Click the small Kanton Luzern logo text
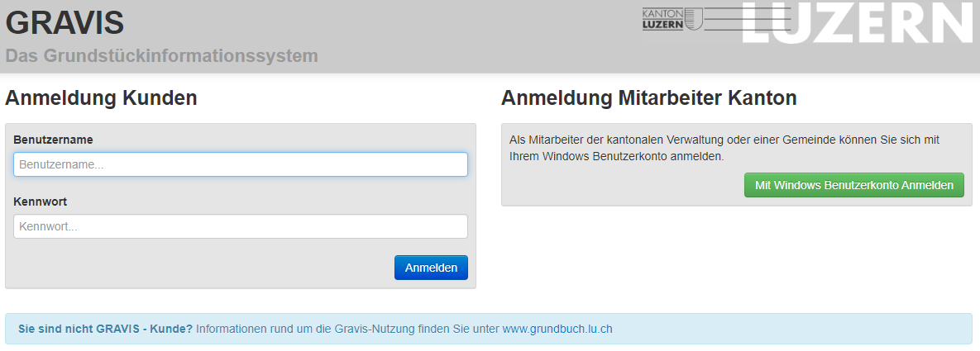 [663, 19]
